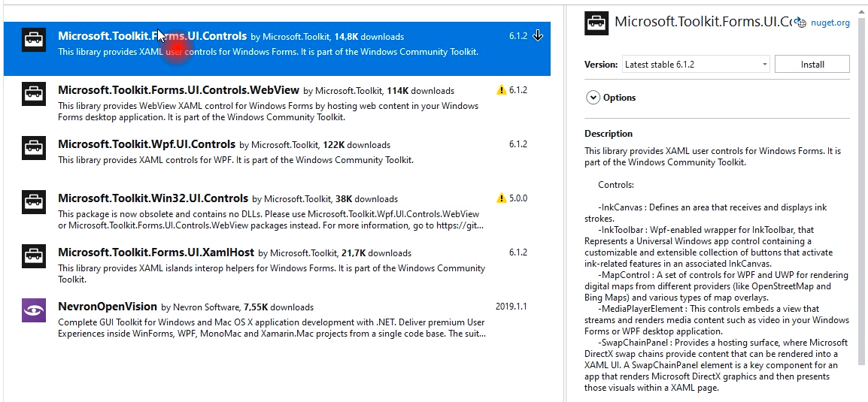868x402 pixels.
Task: Click version 5.0.0 on the Win32.UI.Controls row
Action: coord(518,198)
